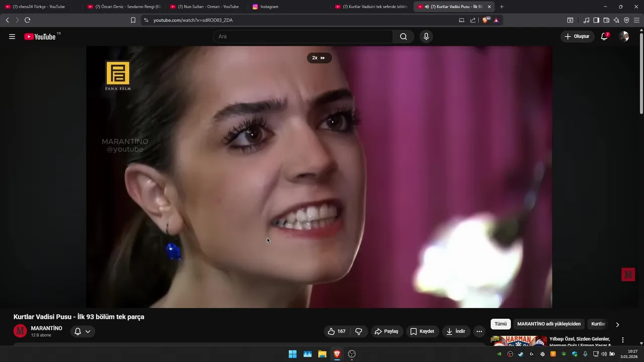Open options for Yılbaşı Özel video

623,340
